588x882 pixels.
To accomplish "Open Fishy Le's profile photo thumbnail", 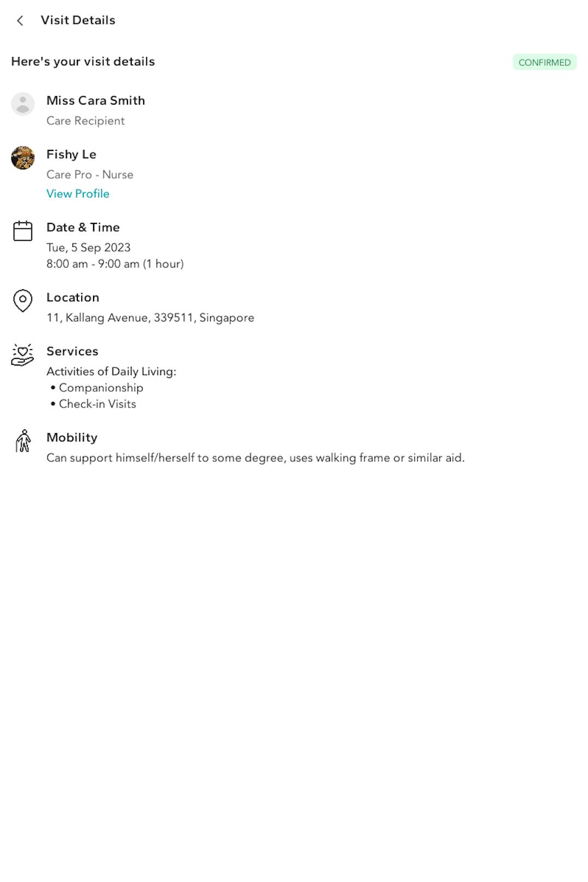I will (23, 158).
